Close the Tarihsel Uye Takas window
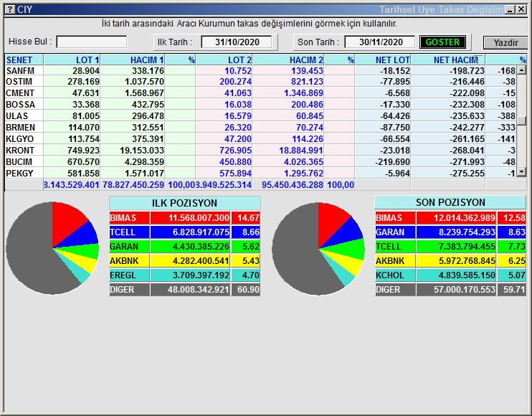Screen dimensions: 532x416 click(x=521, y=9)
